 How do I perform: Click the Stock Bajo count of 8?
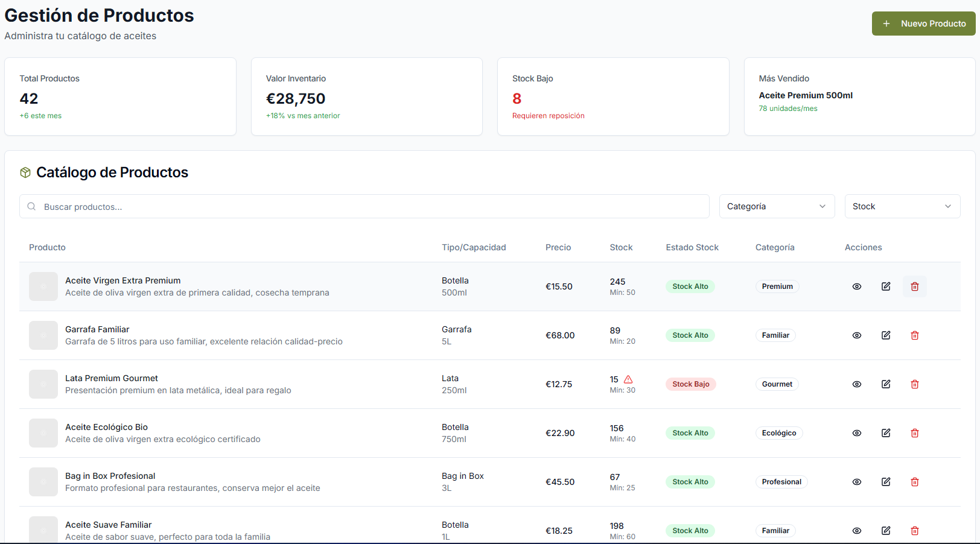[x=517, y=98]
